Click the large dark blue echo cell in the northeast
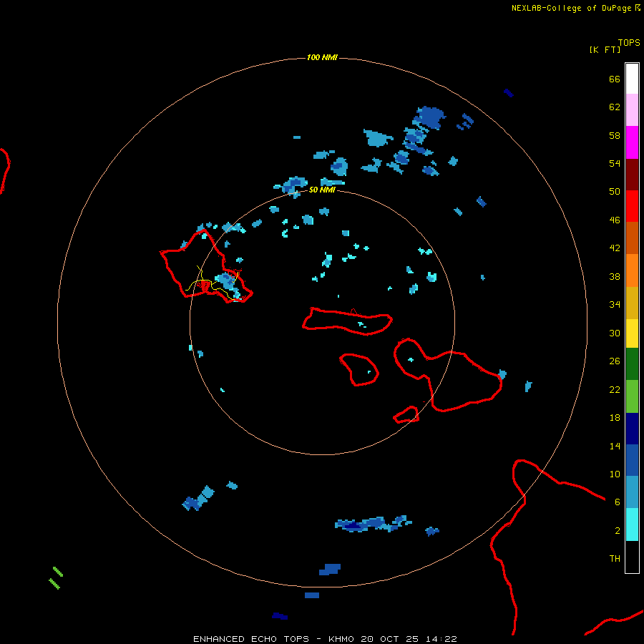The image size is (644, 644). tap(429, 117)
